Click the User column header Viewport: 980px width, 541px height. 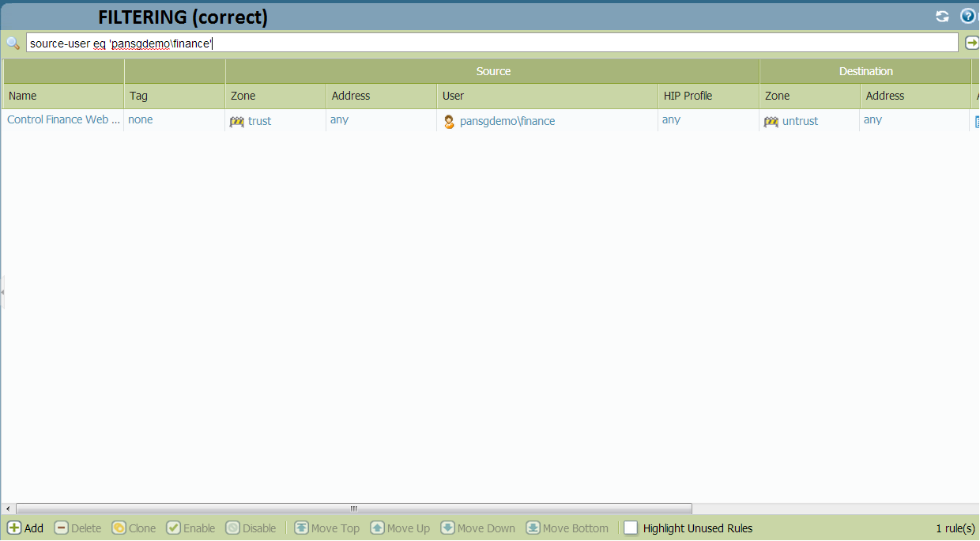[x=547, y=96]
